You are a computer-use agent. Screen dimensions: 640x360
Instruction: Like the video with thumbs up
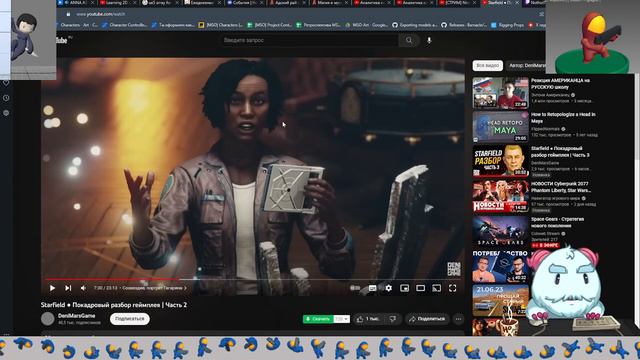tap(368, 319)
